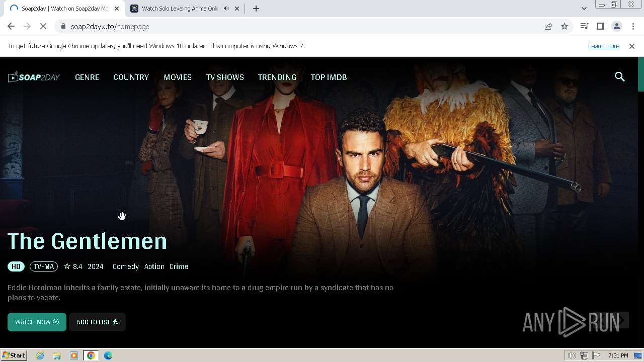Screen dimensions: 644x362
Task: Click the 7:31 PM taskbar clock
Action: (618, 355)
